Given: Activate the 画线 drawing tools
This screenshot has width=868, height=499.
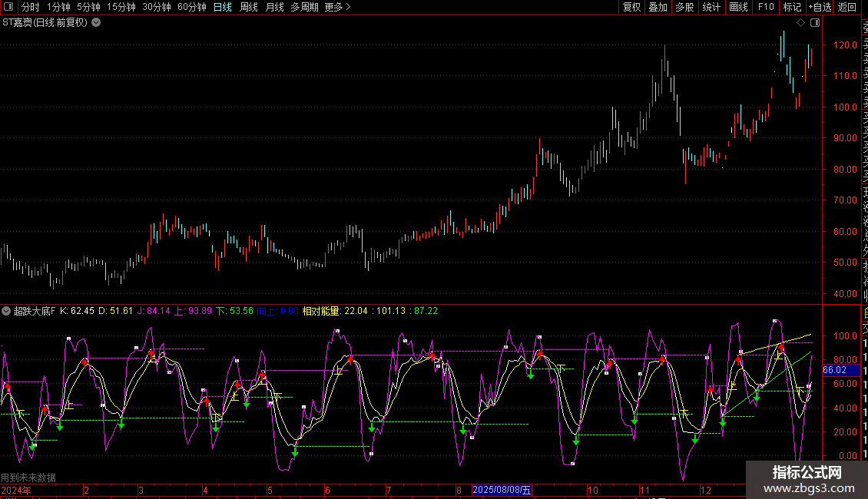Looking at the screenshot, I should point(738,7).
